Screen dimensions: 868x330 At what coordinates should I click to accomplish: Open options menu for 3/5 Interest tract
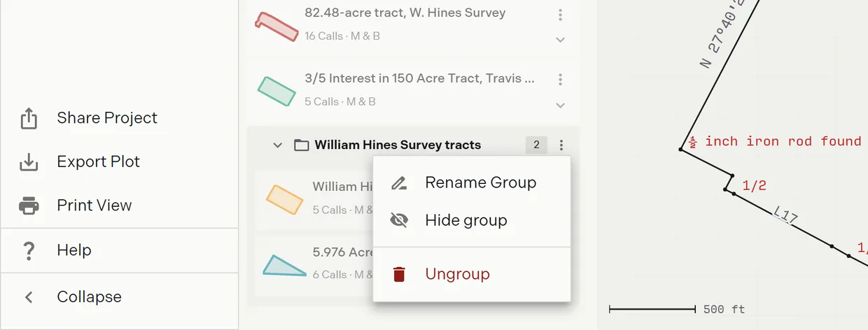pos(560,80)
